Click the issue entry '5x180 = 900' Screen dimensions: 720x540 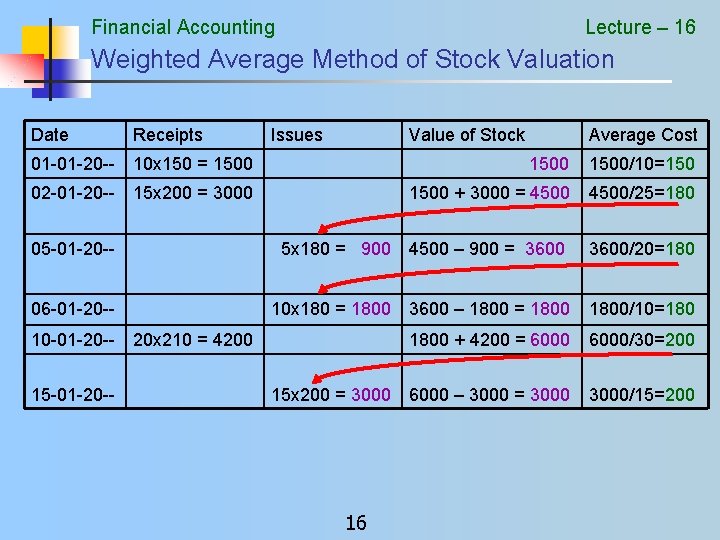click(x=336, y=249)
